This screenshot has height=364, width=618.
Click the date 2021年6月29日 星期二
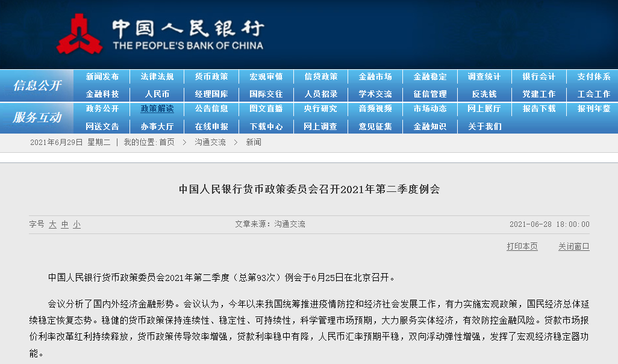tap(70, 142)
